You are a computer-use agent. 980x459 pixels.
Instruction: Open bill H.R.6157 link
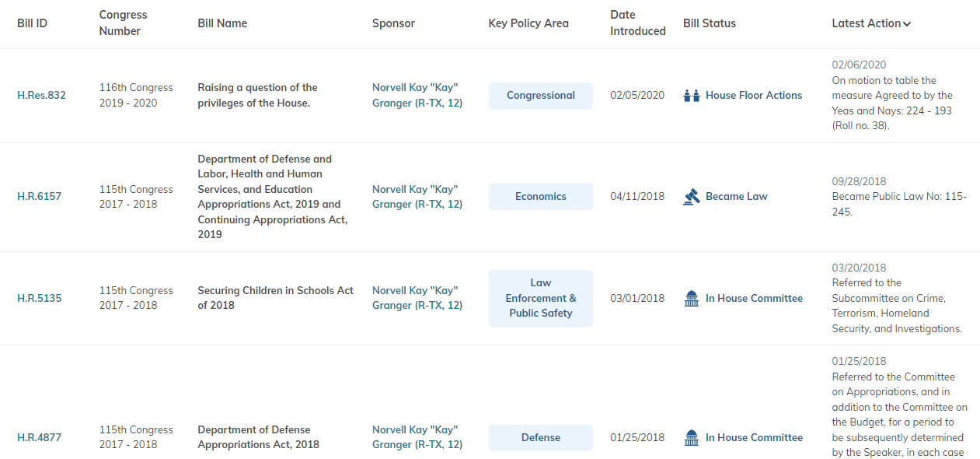coord(39,197)
